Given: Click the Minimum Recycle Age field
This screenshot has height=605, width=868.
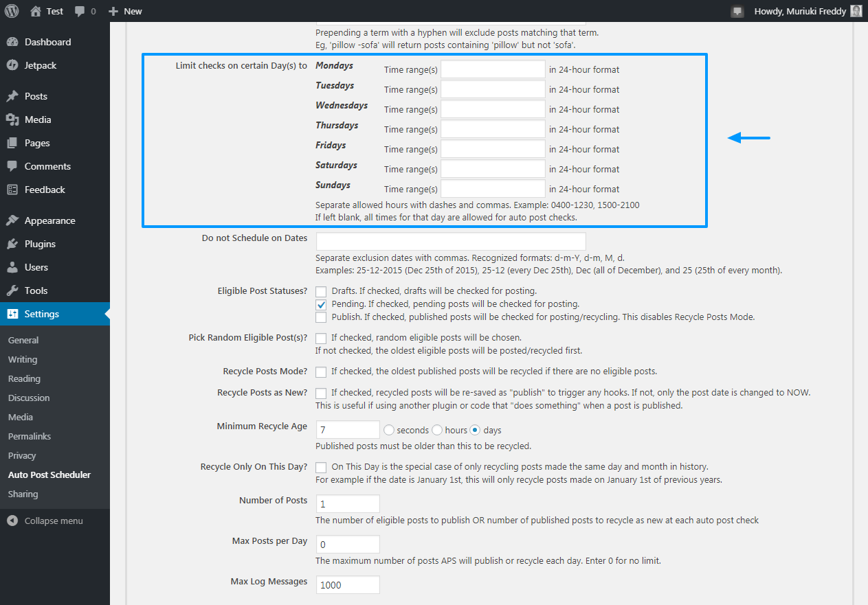Looking at the screenshot, I should (x=348, y=430).
